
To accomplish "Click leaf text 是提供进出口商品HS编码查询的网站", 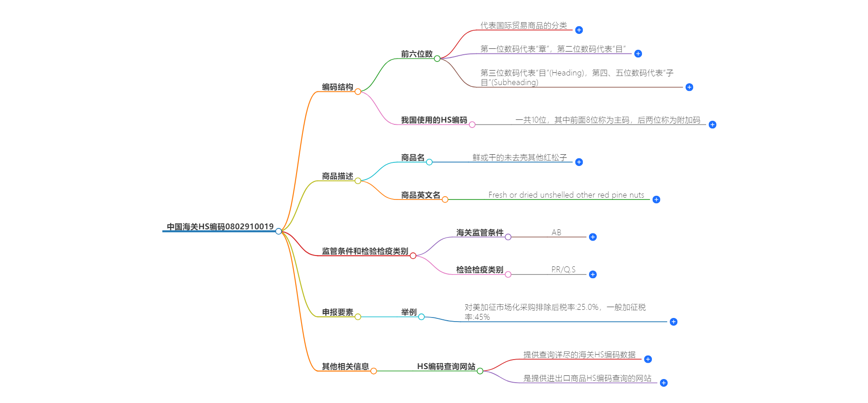I will pyautogui.click(x=587, y=378).
